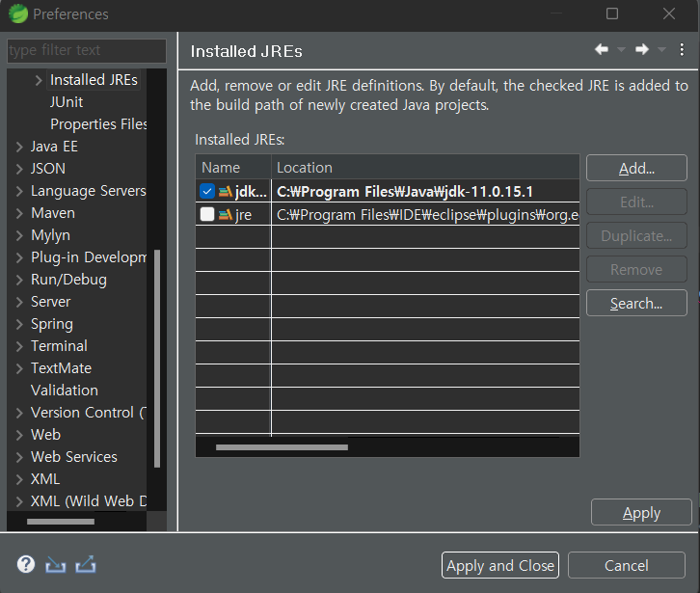Click the Search... button
700x593 pixels.
click(x=636, y=303)
